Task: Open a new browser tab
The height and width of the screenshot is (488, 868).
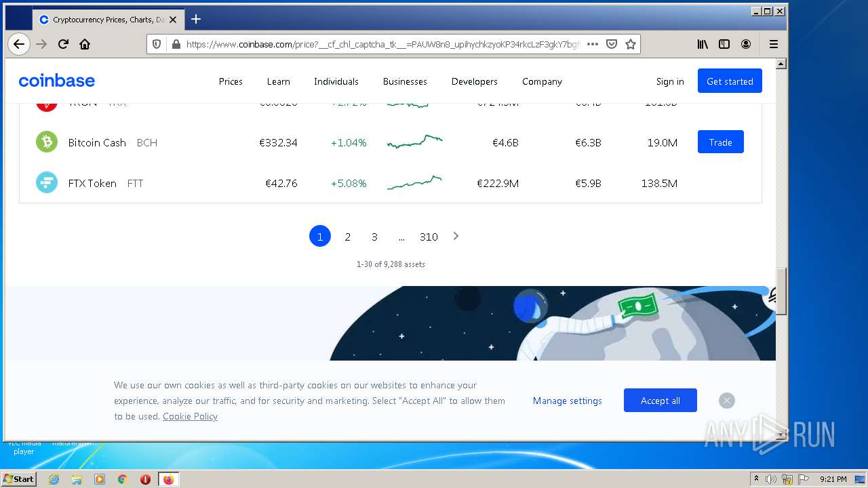Action: point(196,19)
